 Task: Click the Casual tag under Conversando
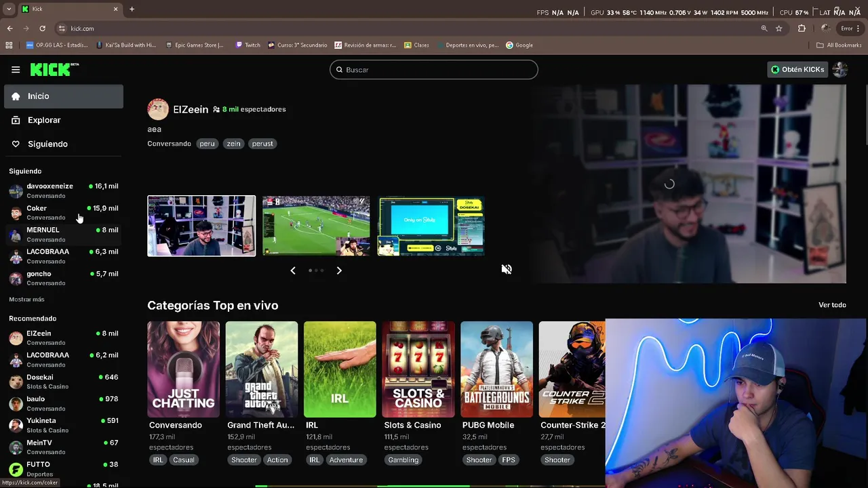point(183,460)
